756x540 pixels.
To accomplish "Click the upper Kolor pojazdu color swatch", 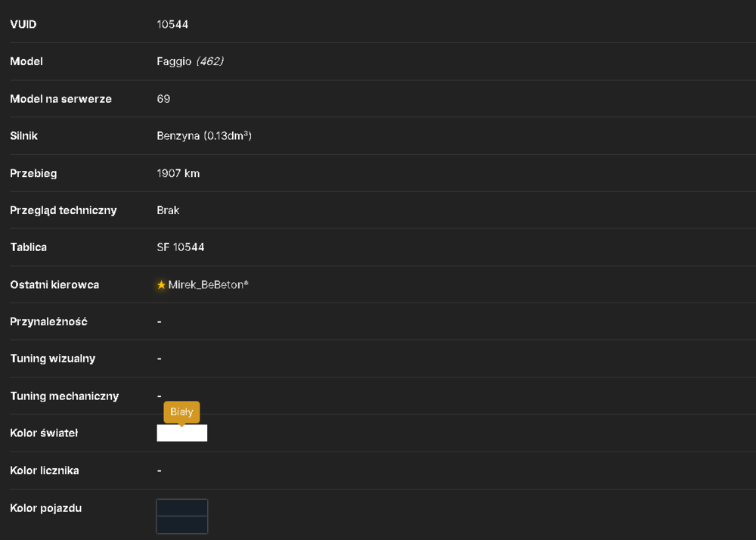I will click(x=181, y=507).
